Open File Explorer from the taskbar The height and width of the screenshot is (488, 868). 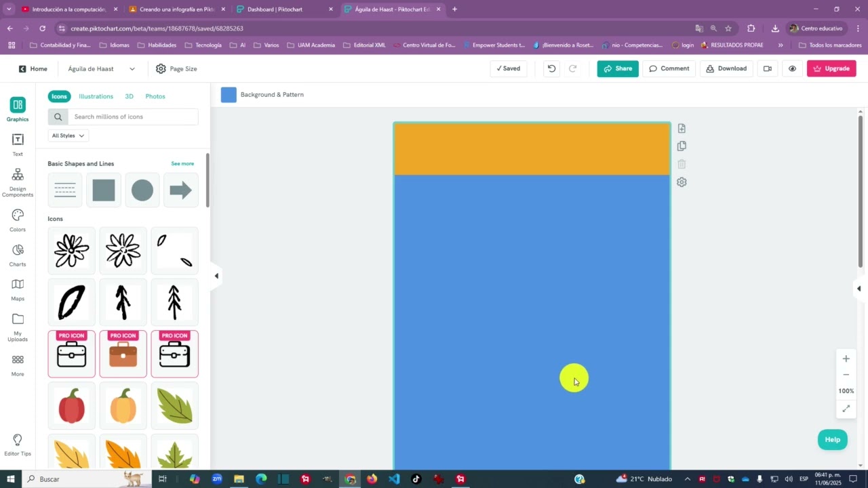coord(239,479)
